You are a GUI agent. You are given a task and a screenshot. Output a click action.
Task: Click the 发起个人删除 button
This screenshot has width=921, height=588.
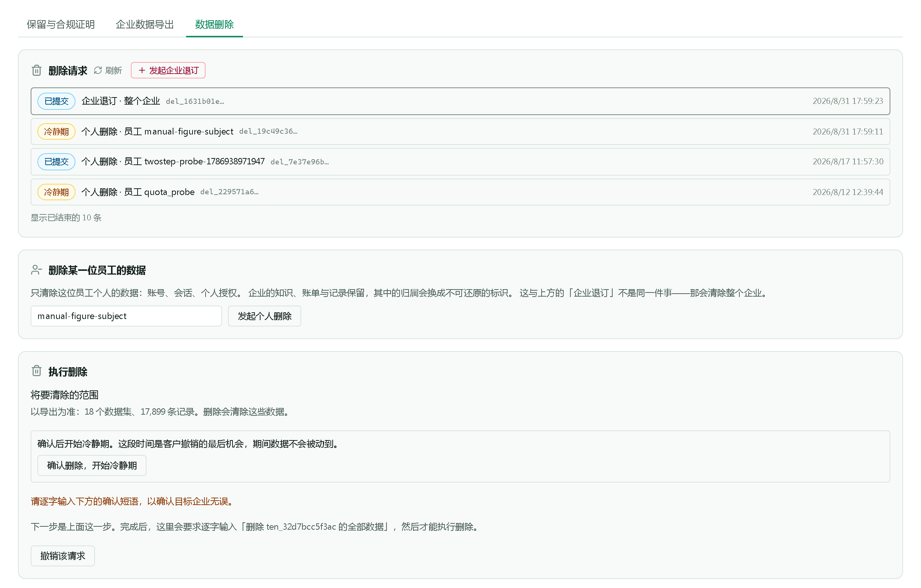pos(264,316)
